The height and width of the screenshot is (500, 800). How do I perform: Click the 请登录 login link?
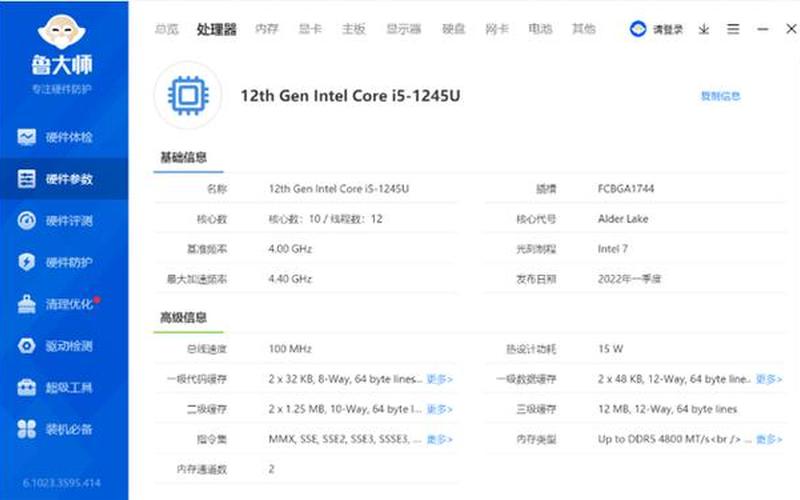coord(668,30)
